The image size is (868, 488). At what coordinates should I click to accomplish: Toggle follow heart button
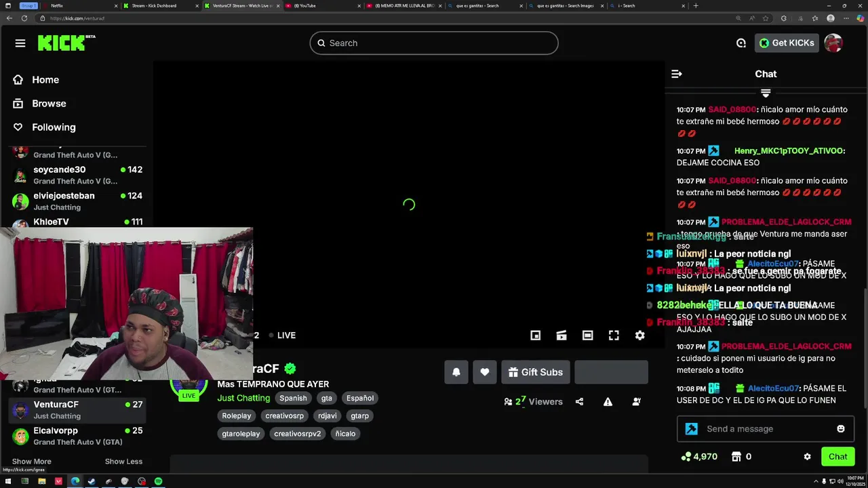tap(484, 372)
